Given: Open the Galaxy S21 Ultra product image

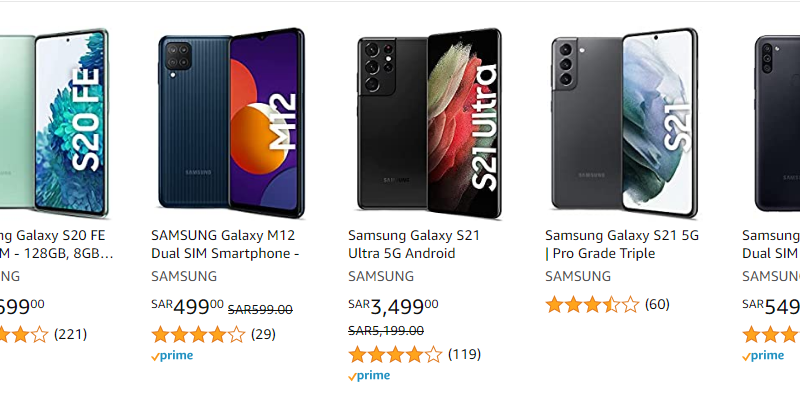Looking at the screenshot, I should 429,123.
